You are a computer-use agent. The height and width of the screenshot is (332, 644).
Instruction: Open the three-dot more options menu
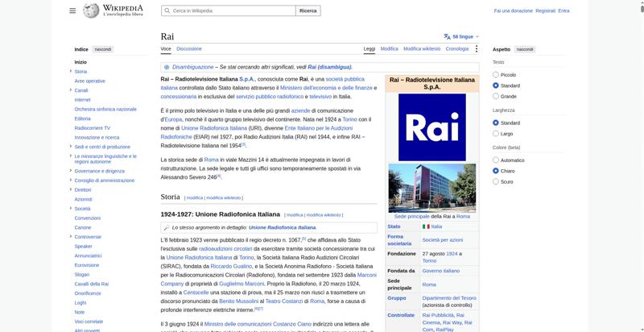(x=477, y=49)
